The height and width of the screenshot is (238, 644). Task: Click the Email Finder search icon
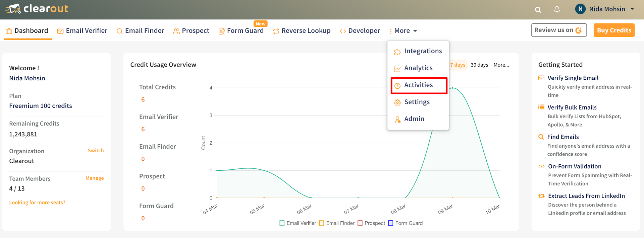[119, 31]
